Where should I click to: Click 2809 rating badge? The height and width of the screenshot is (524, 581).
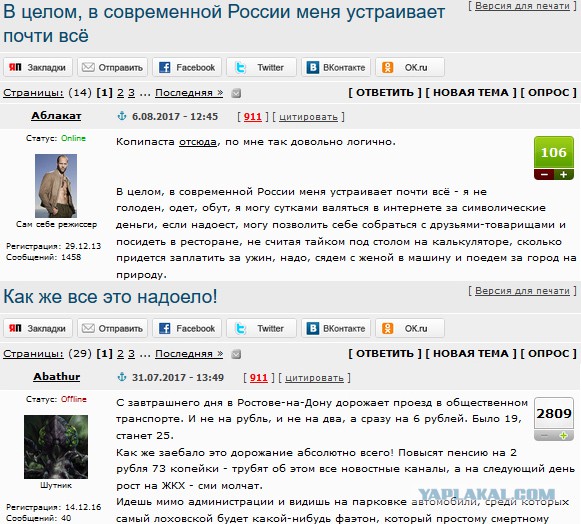[x=554, y=414]
